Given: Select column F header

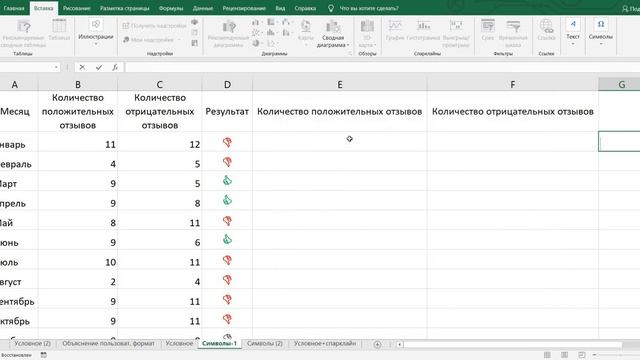Looking at the screenshot, I should (x=513, y=84).
